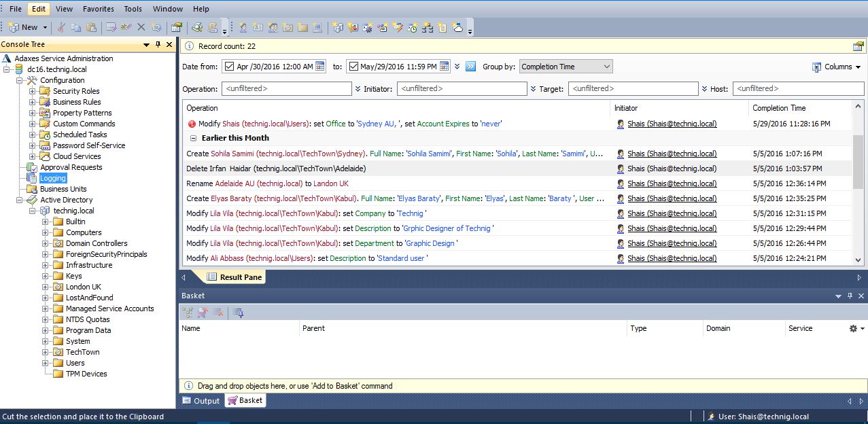
Task: Click the Target filter input field
Action: 633,88
